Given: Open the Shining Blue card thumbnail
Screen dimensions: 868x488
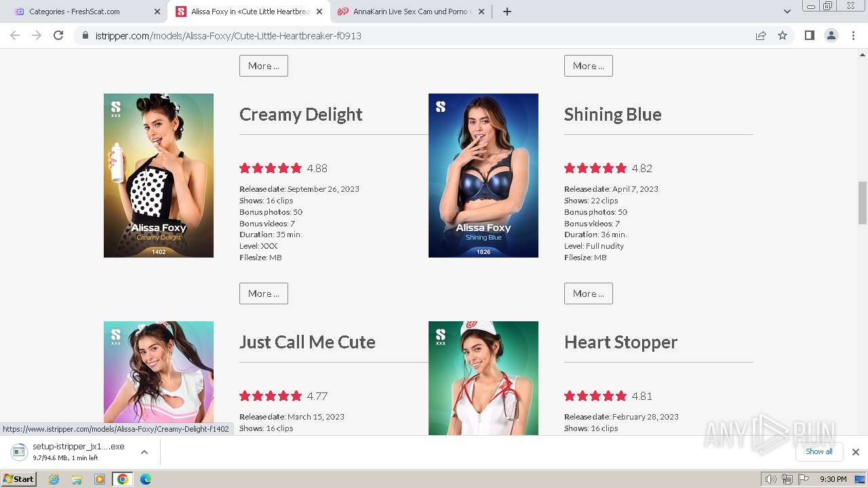Looking at the screenshot, I should [484, 176].
